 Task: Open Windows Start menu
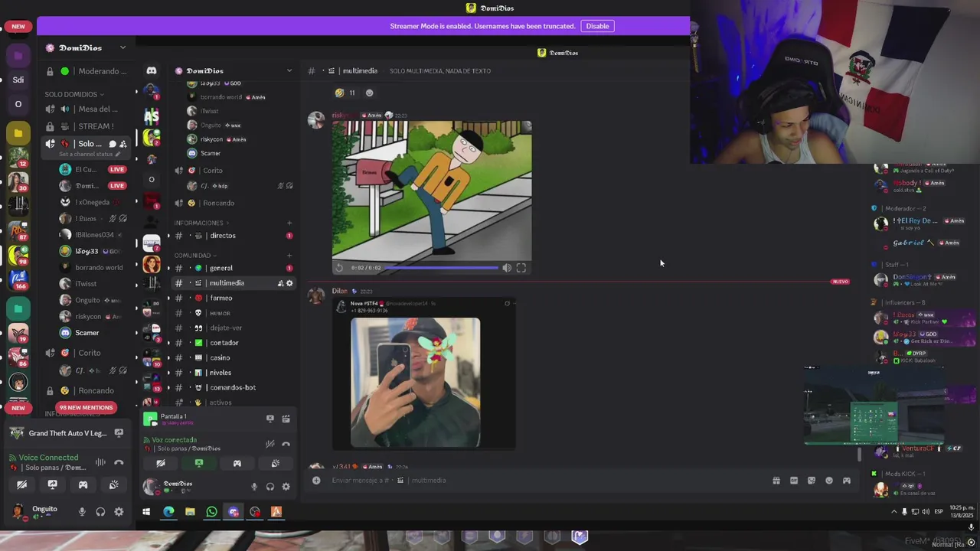pos(146,512)
